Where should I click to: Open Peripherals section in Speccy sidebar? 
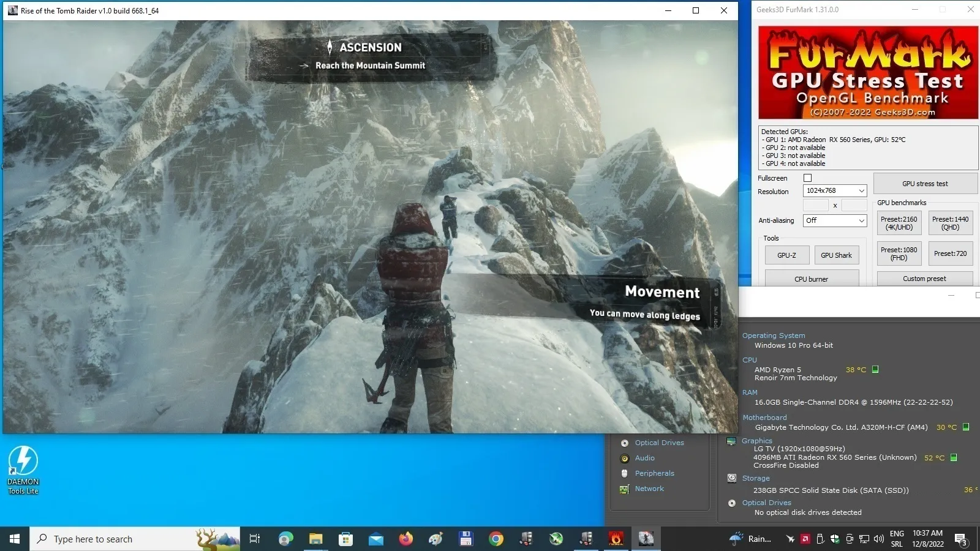(x=655, y=473)
